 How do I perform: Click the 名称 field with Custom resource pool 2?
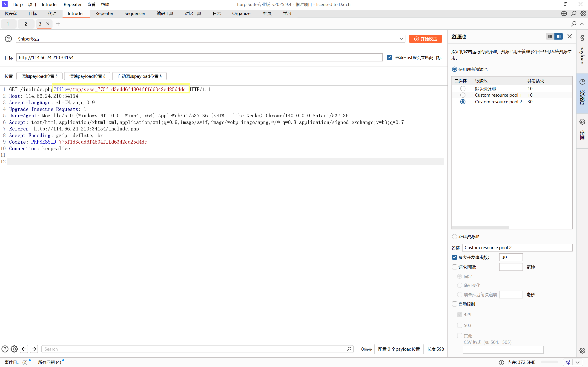click(x=517, y=248)
